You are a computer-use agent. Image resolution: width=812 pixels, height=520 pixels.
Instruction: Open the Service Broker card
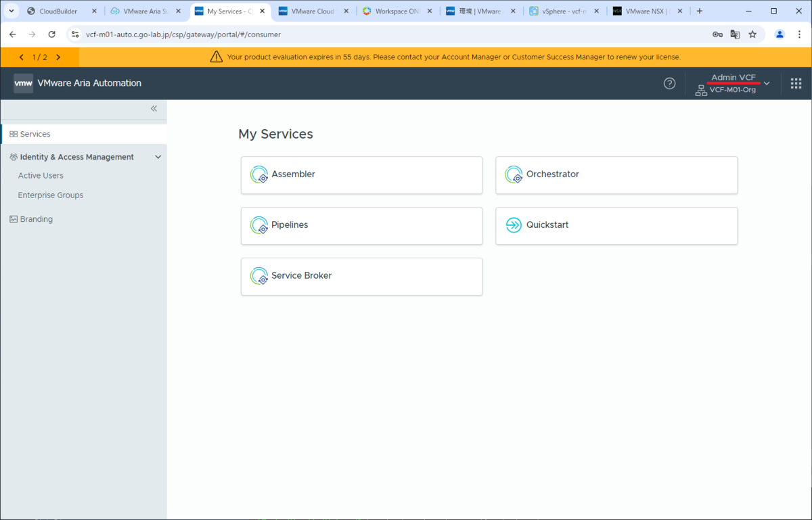coord(361,277)
